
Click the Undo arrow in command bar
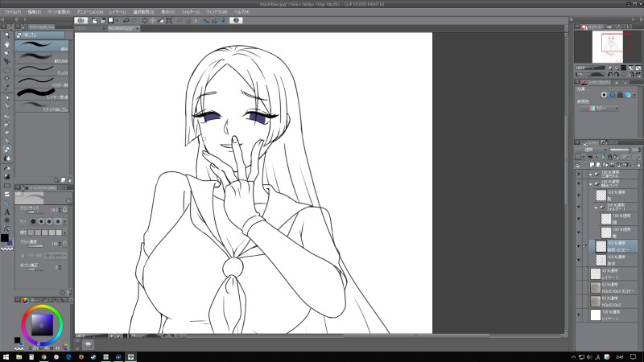(x=126, y=20)
